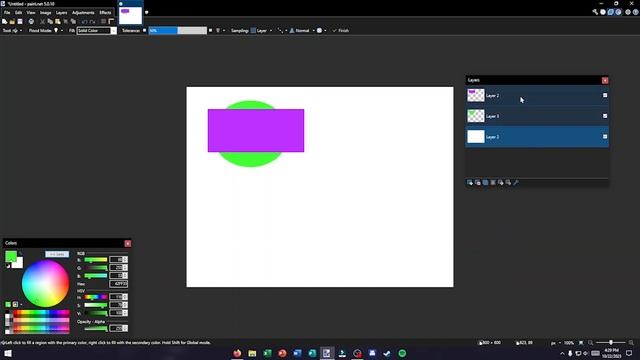This screenshot has height=360, width=640.
Task: Swap primary and secondary colors icon
Action: click(x=20, y=253)
